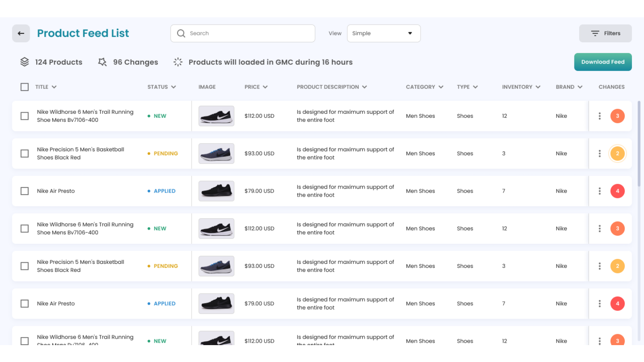Open shoe thumbnail of first Precision 5 row
The image size is (644, 362).
[217, 153]
